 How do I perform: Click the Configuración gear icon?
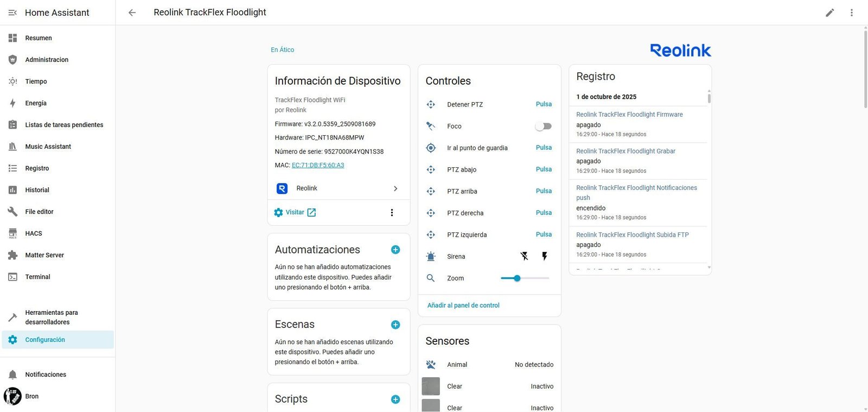pyautogui.click(x=12, y=340)
